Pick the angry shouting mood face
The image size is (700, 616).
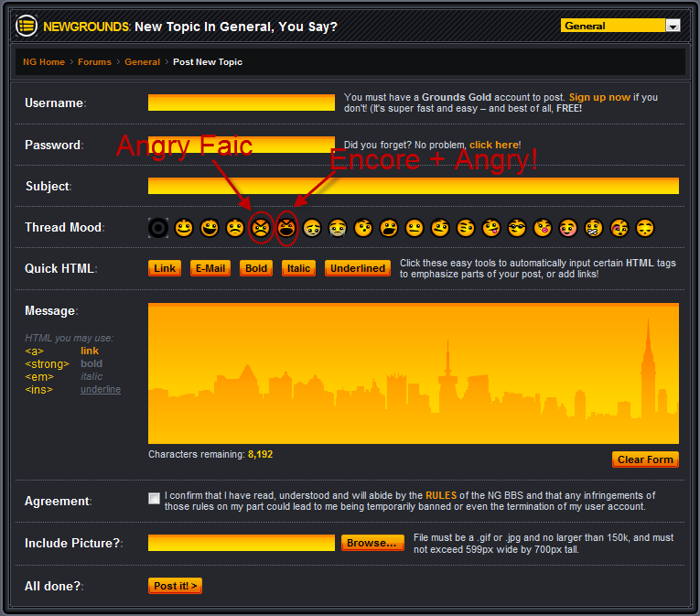[286, 228]
